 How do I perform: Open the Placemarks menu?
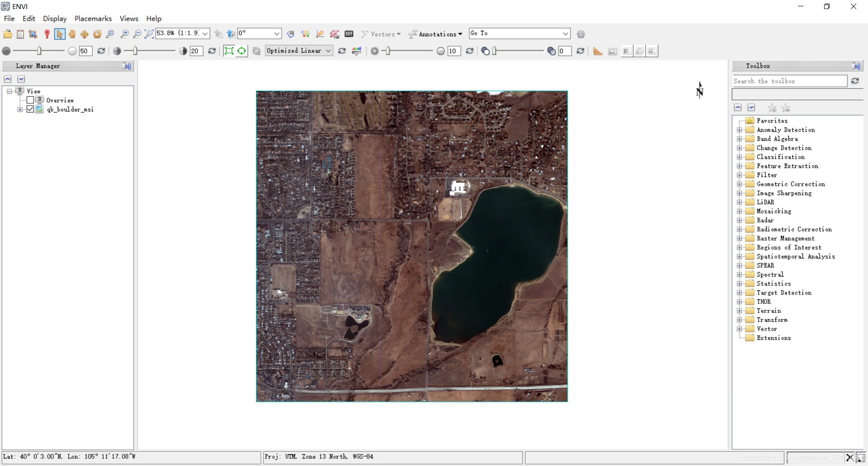click(93, 19)
